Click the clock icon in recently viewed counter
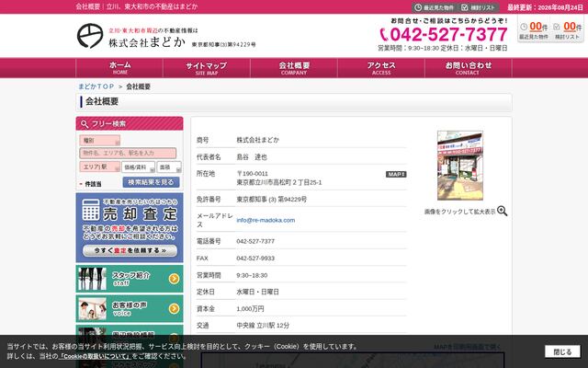This screenshot has height=368, width=588. [524, 27]
